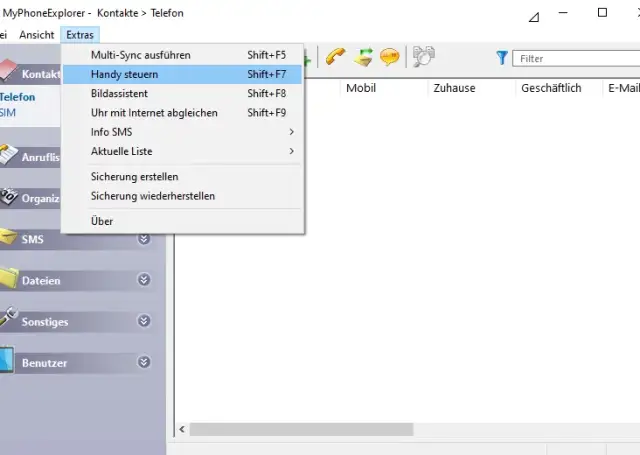Image resolution: width=640 pixels, height=455 pixels.
Task: Expand the Benutzer sidebar section chevron
Action: [144, 362]
